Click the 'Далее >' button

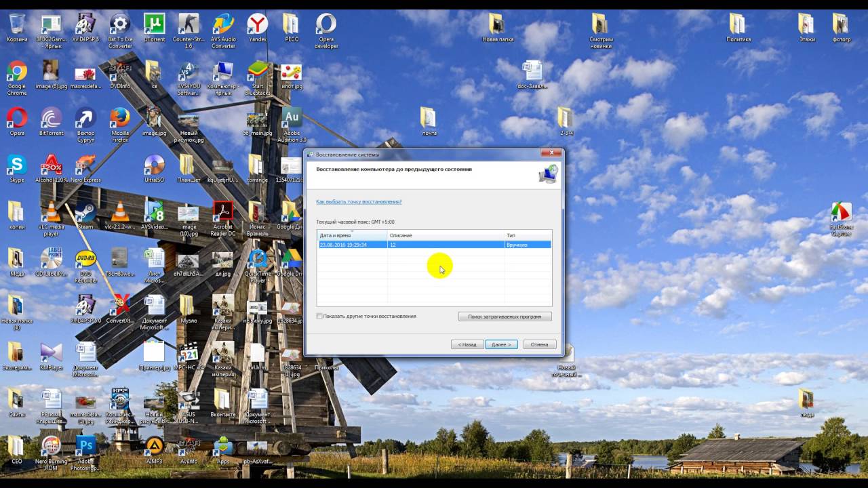pos(501,344)
